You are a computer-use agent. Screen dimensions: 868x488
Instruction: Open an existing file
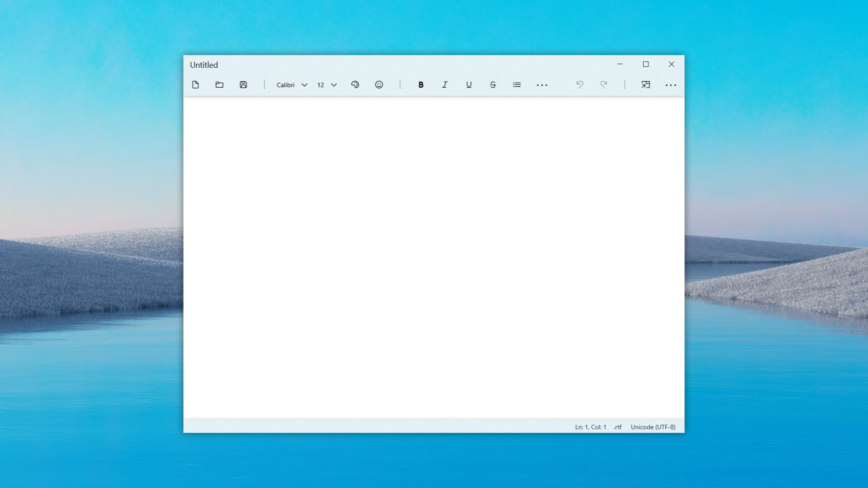pyautogui.click(x=219, y=84)
